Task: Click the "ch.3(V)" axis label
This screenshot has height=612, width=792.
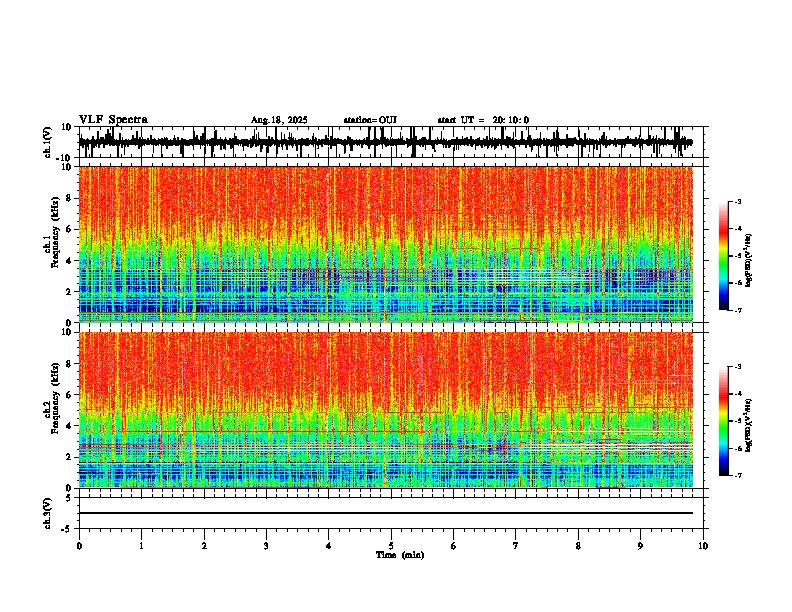Action: point(48,514)
